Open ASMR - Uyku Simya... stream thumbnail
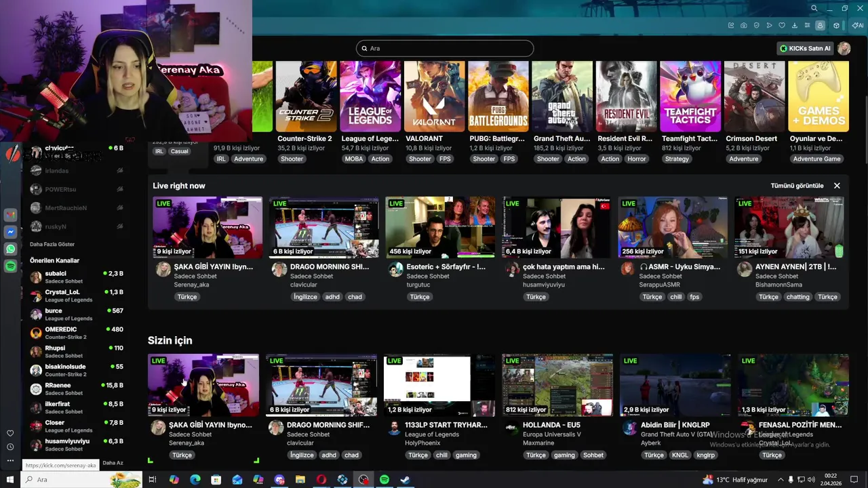Viewport: 868px width, 488px height. (673, 228)
